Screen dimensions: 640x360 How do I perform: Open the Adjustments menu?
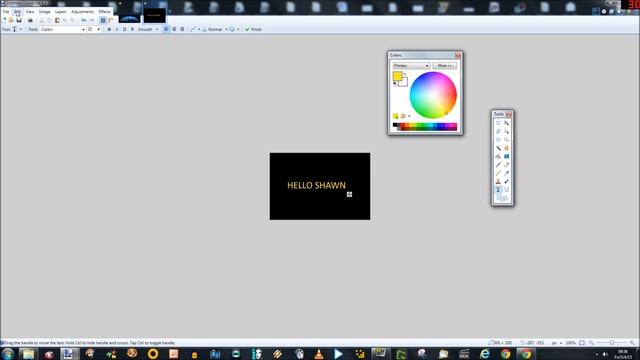pyautogui.click(x=82, y=12)
